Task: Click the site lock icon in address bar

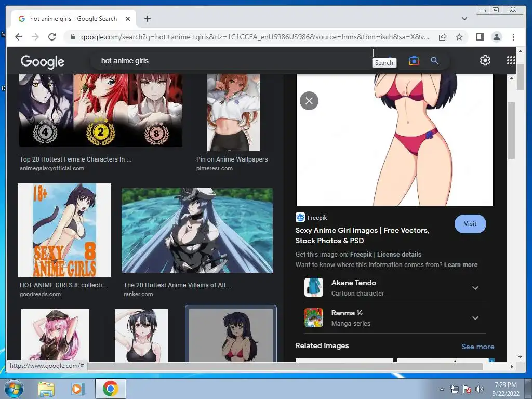Action: coord(73,37)
